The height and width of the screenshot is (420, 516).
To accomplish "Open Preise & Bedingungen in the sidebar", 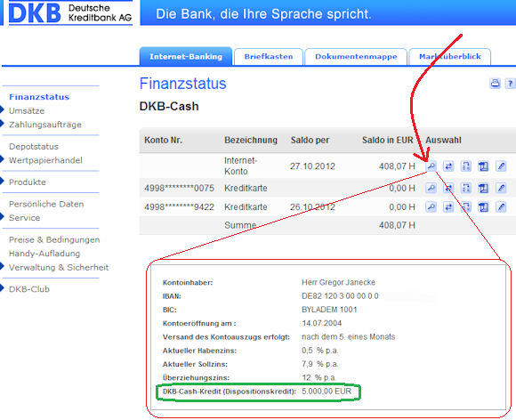I will (54, 239).
